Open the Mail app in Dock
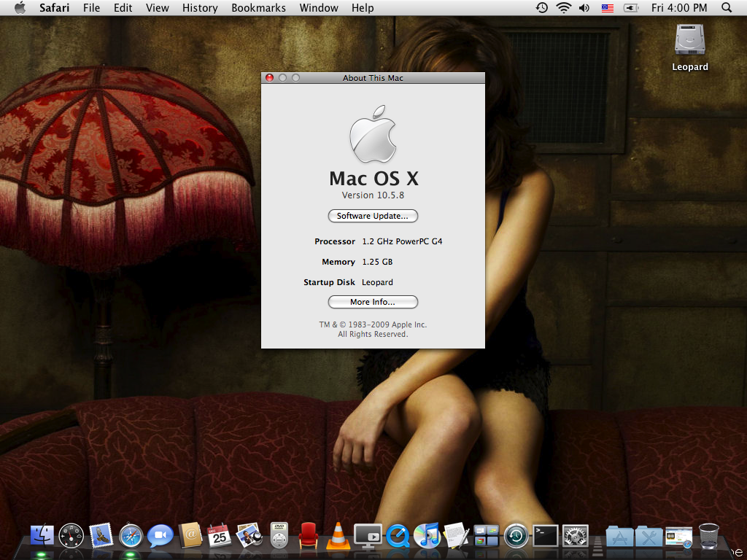Screen dimensions: 747x560 (x=101, y=536)
